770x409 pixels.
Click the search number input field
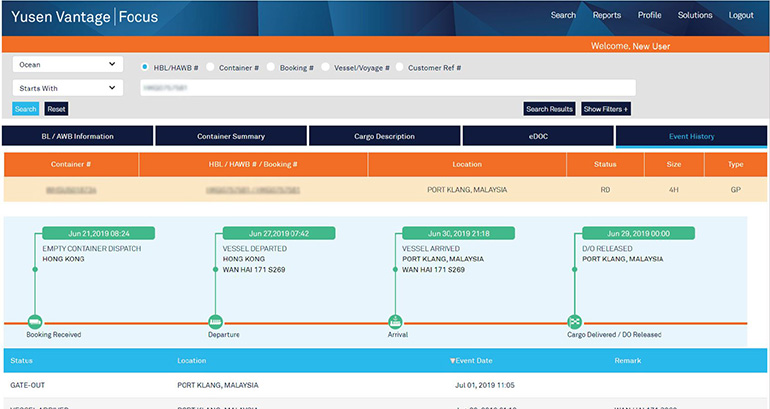[x=387, y=88]
